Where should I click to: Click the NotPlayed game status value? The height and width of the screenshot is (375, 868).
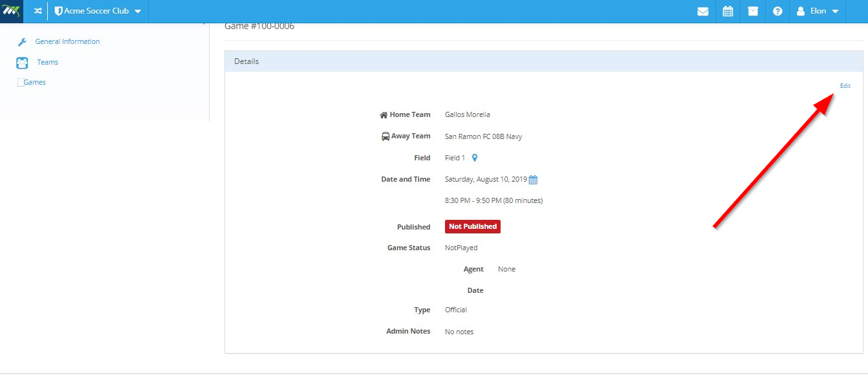click(x=461, y=248)
